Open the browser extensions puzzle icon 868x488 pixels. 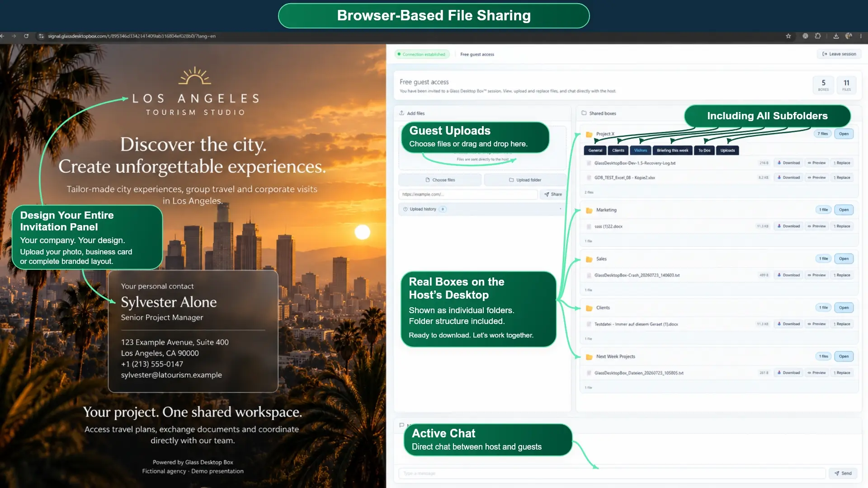pos(818,36)
